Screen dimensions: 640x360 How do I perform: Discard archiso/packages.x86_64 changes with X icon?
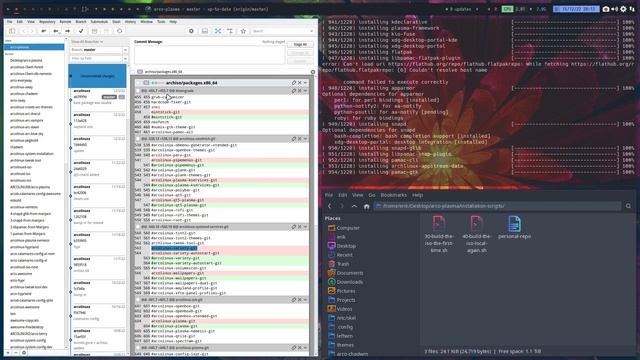point(300,83)
